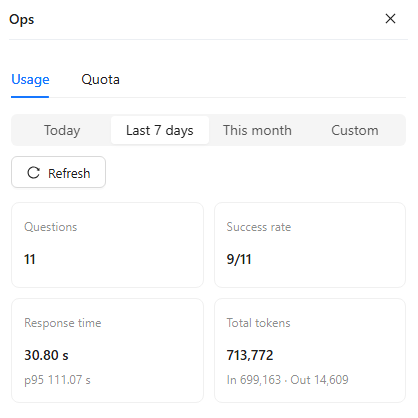The image size is (418, 418).
Task: Click the Response time label
Action: coord(63,323)
